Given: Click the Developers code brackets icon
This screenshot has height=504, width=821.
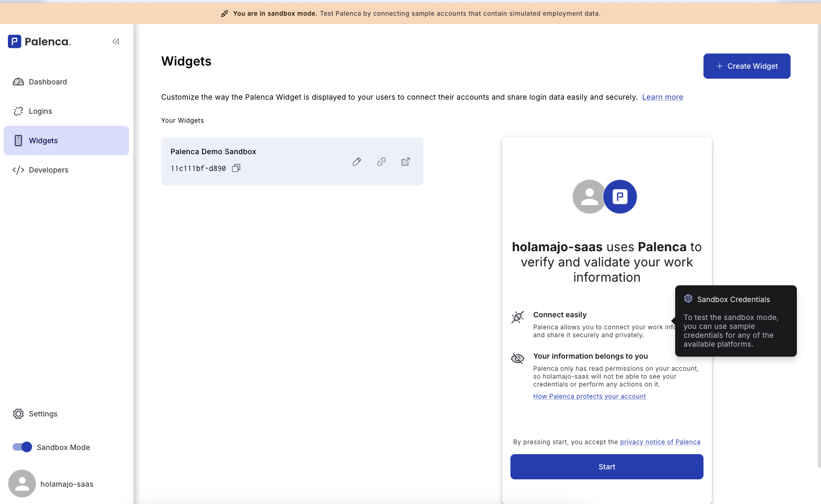Looking at the screenshot, I should 18,170.
